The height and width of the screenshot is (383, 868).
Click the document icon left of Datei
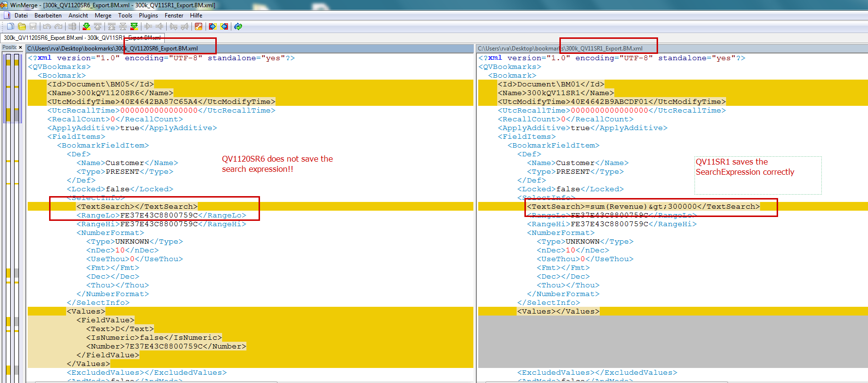(7, 16)
